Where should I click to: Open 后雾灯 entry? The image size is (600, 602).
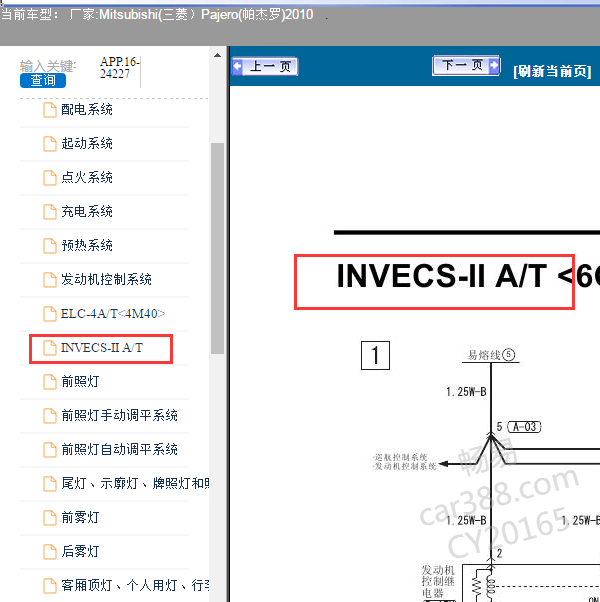tap(80, 551)
